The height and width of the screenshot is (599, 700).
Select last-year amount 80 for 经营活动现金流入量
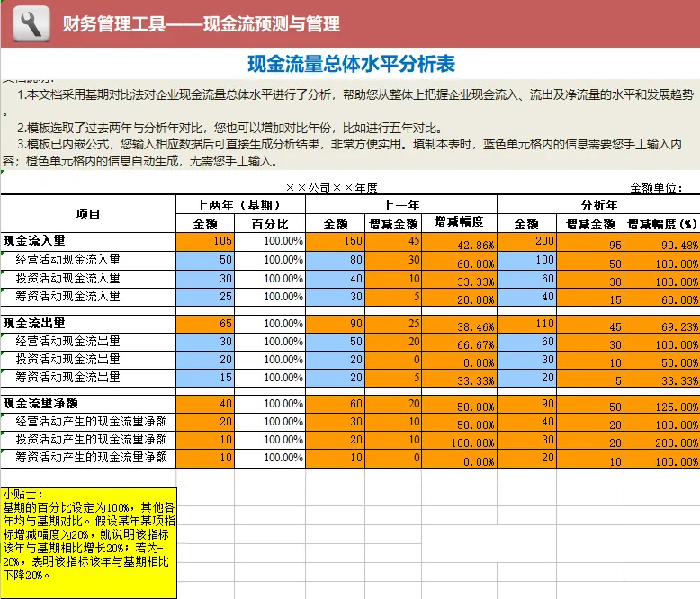(x=336, y=260)
